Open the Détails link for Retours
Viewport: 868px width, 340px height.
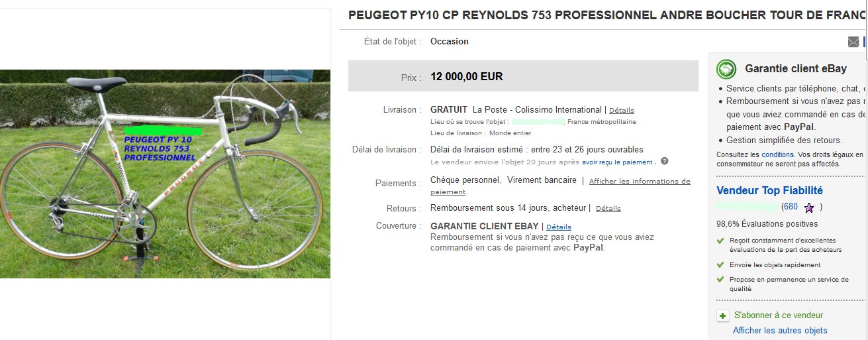(x=608, y=209)
